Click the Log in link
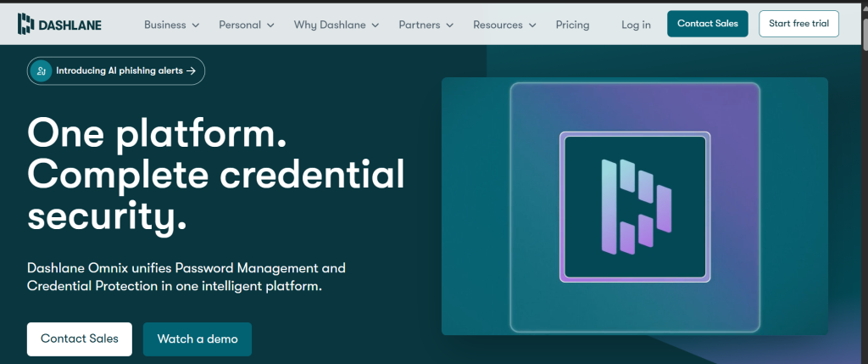The image size is (868, 364). [636, 25]
